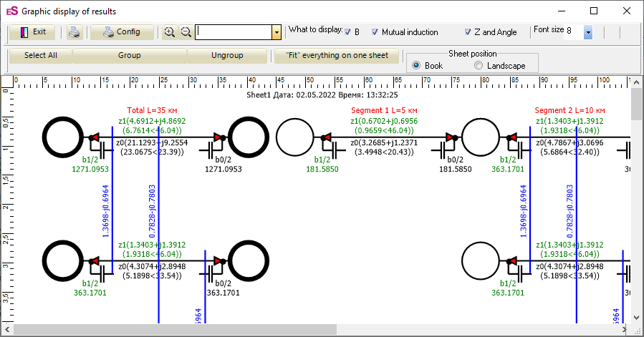Select Book sheet position
Image resolution: width=644 pixels, height=337 pixels.
(x=416, y=66)
